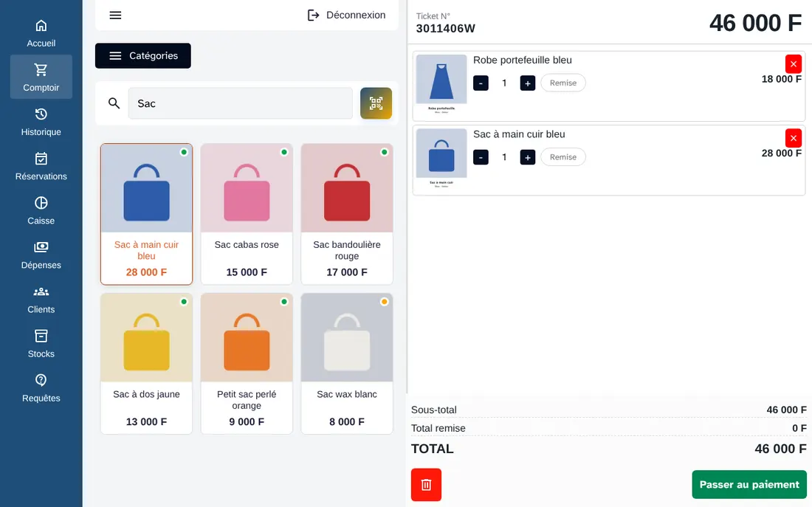Image resolution: width=812 pixels, height=507 pixels.
Task: Open the Requêtes help section
Action: point(41,388)
